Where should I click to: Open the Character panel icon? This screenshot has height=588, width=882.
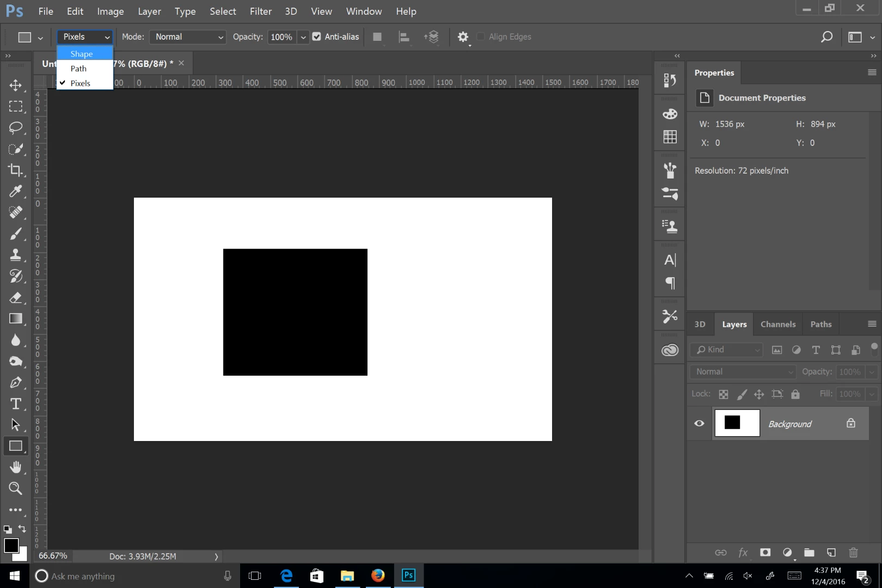(x=670, y=260)
